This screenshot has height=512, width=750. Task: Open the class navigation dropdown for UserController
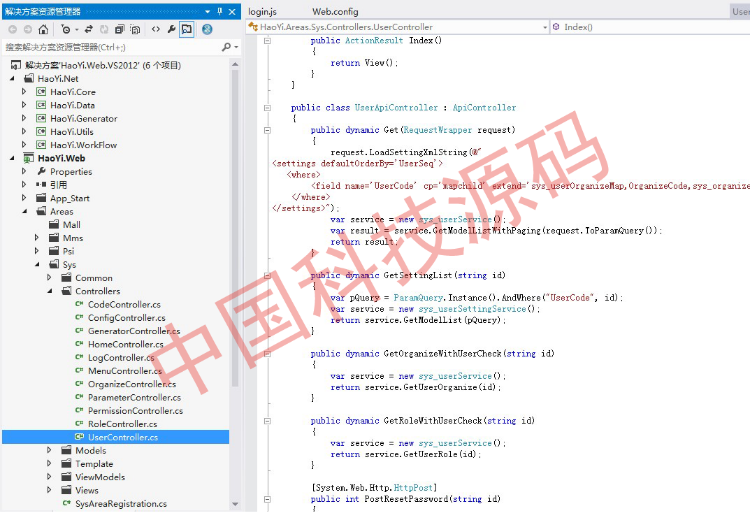(x=545, y=27)
